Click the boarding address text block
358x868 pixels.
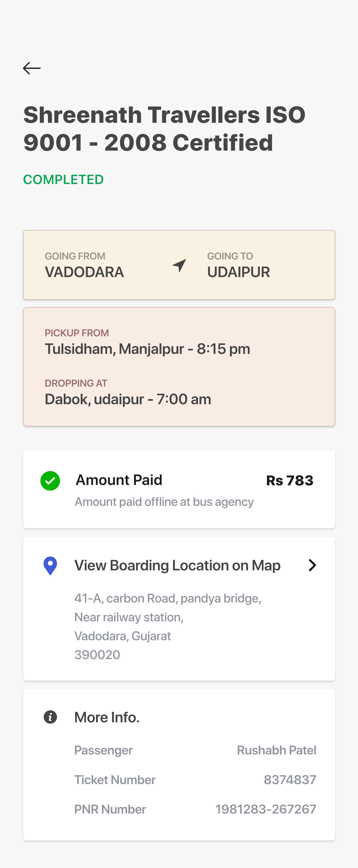[168, 626]
